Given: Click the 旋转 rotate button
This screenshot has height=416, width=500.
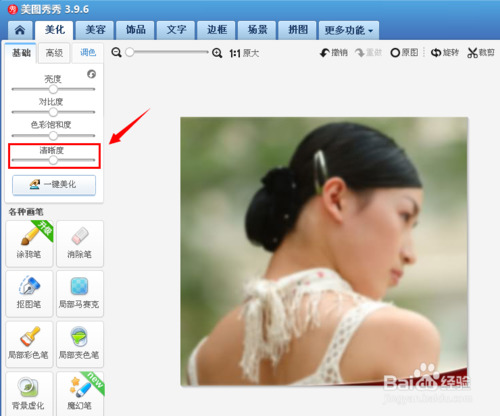Looking at the screenshot, I should point(445,53).
